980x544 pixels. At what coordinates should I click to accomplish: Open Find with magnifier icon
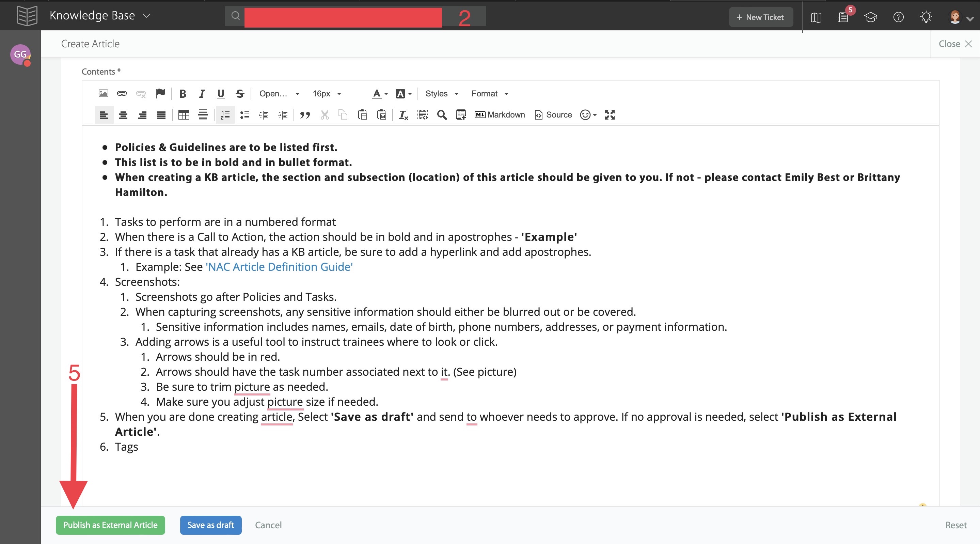point(442,115)
